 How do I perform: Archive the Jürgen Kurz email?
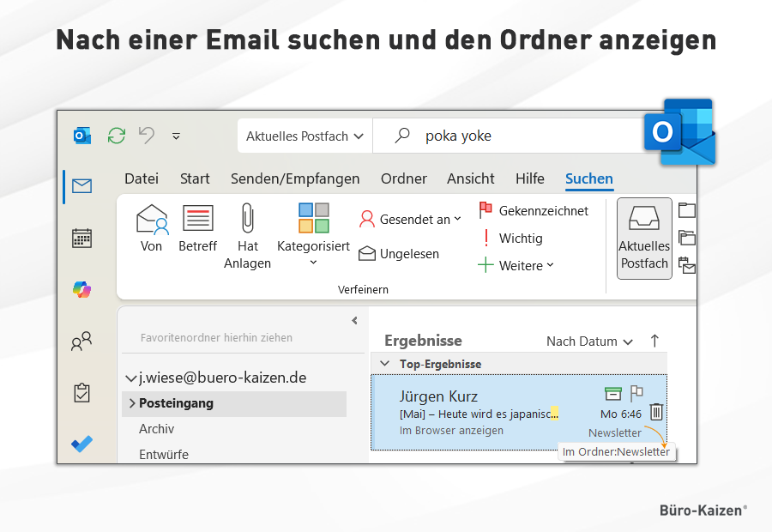click(x=613, y=393)
